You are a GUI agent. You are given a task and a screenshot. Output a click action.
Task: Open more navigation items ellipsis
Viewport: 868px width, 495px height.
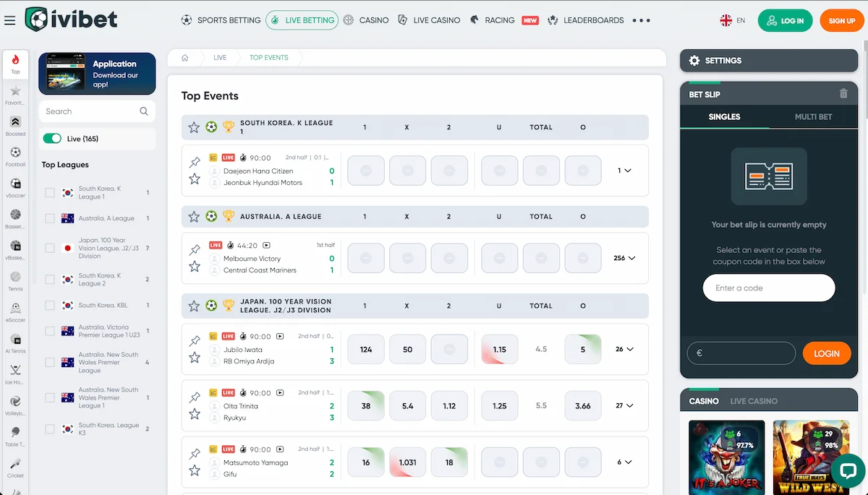641,20
